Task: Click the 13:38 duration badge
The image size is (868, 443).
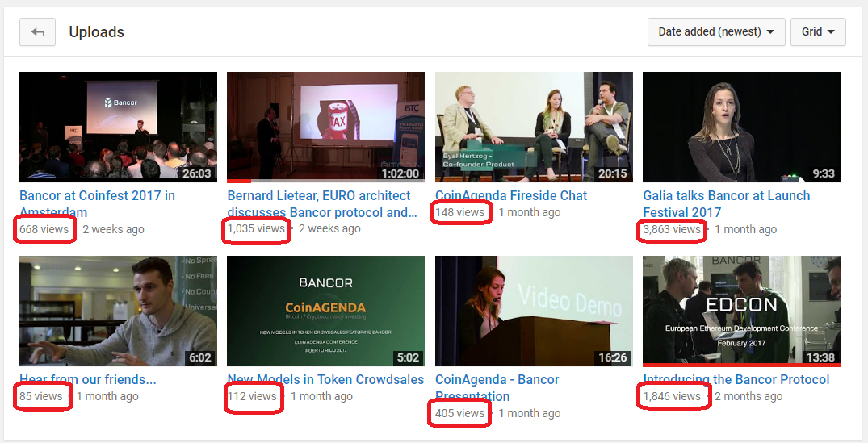Action: pyautogui.click(x=820, y=357)
